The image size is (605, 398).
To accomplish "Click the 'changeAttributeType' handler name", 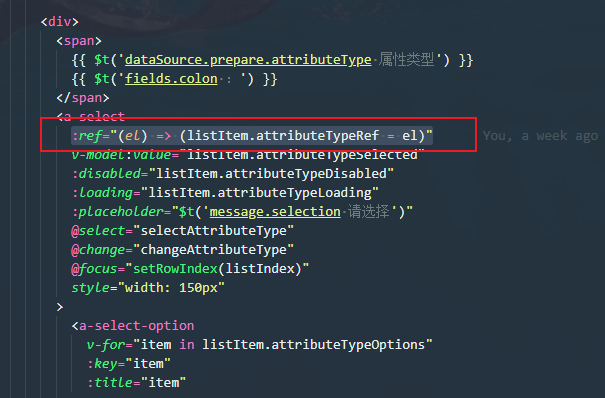I will coord(213,250).
